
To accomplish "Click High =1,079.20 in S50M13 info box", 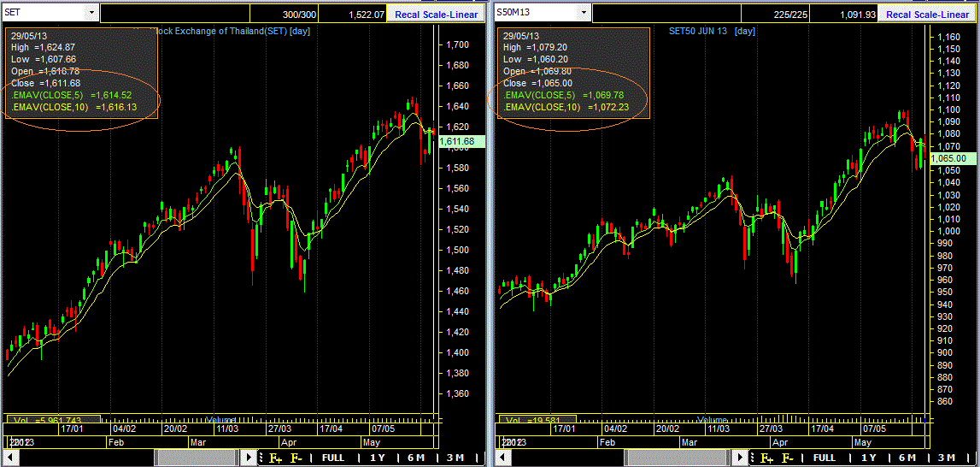I will tap(537, 47).
